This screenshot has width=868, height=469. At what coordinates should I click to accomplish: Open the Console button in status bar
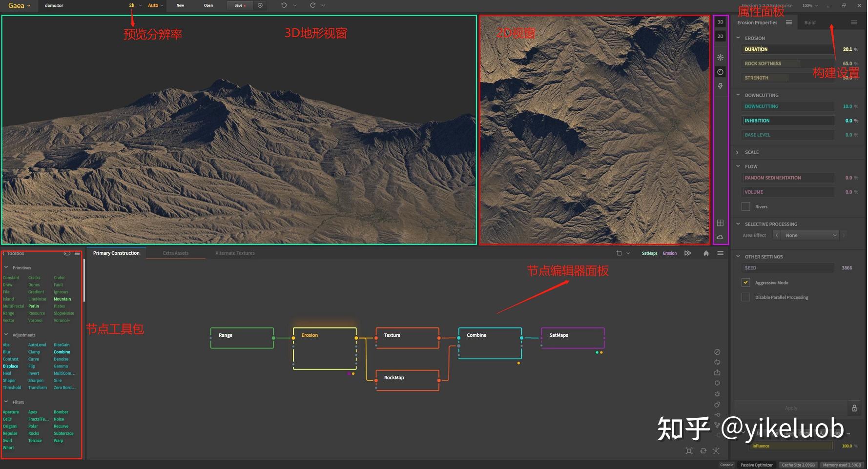click(x=726, y=465)
